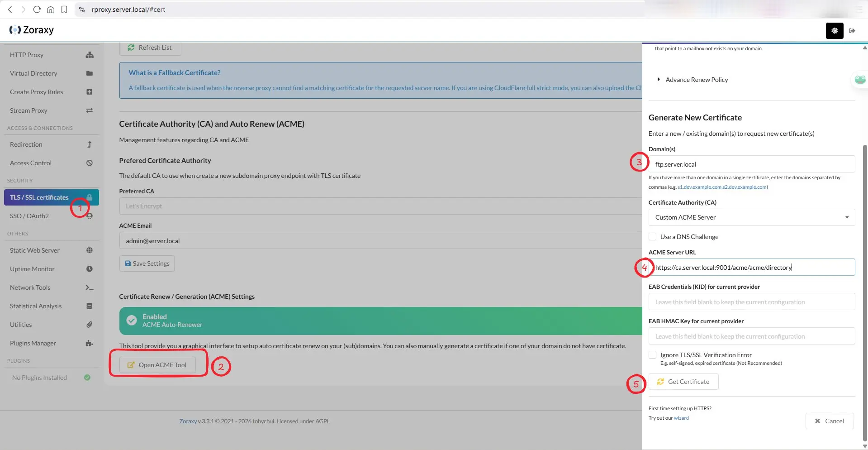868x450 pixels.
Task: Click the browser reload icon
Action: [x=37, y=10]
